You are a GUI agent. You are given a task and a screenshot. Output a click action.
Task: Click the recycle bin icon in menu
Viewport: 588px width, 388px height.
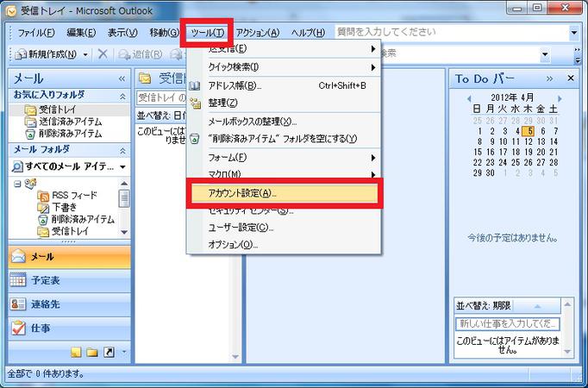pyautogui.click(x=194, y=139)
